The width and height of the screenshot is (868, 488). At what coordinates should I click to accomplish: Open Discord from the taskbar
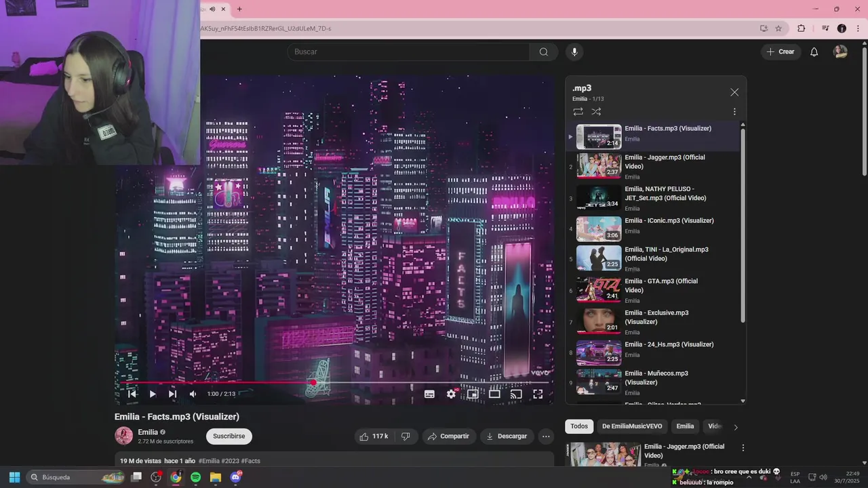tap(235, 477)
